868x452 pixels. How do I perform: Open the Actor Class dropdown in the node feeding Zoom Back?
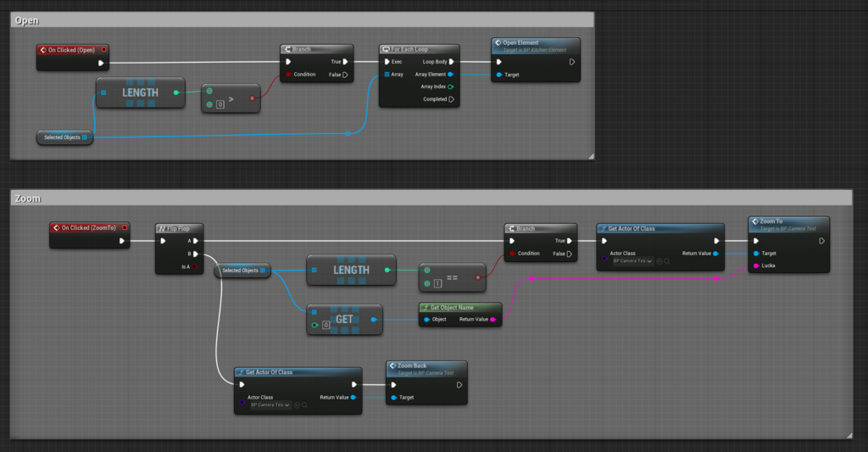pyautogui.click(x=270, y=405)
